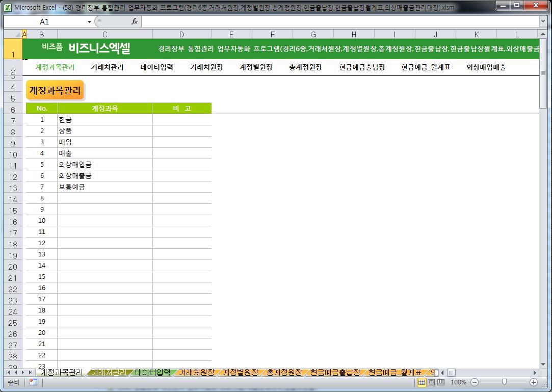Click the cell containing 외상매출금
The image size is (552, 392).
(105, 176)
